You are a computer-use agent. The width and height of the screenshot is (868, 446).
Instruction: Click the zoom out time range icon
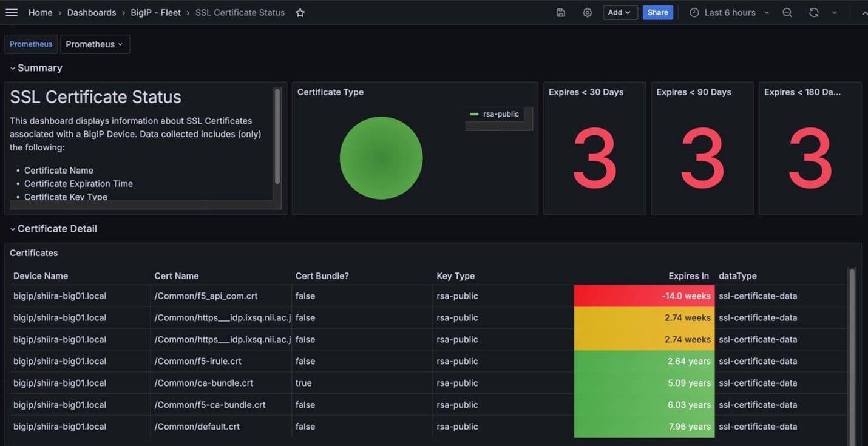787,13
